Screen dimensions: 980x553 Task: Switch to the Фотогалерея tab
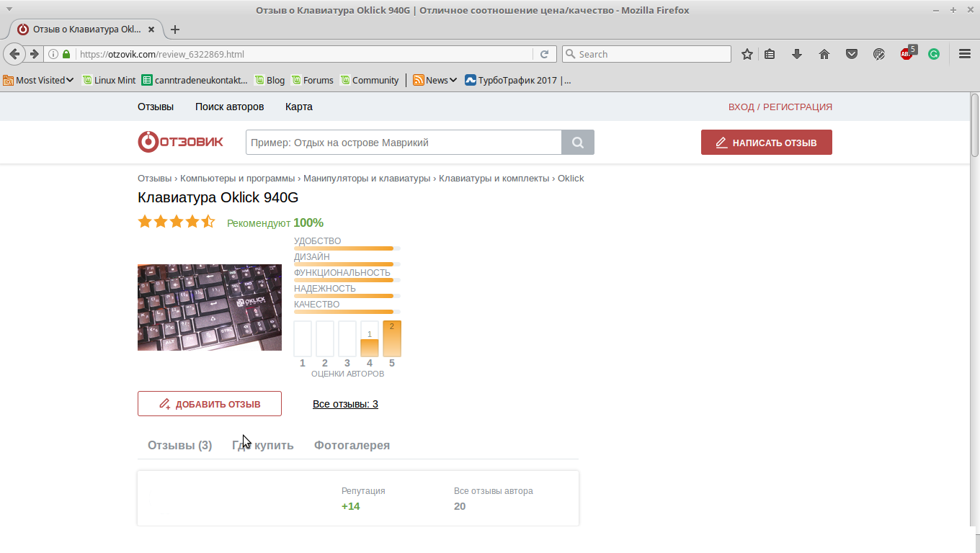[352, 445]
